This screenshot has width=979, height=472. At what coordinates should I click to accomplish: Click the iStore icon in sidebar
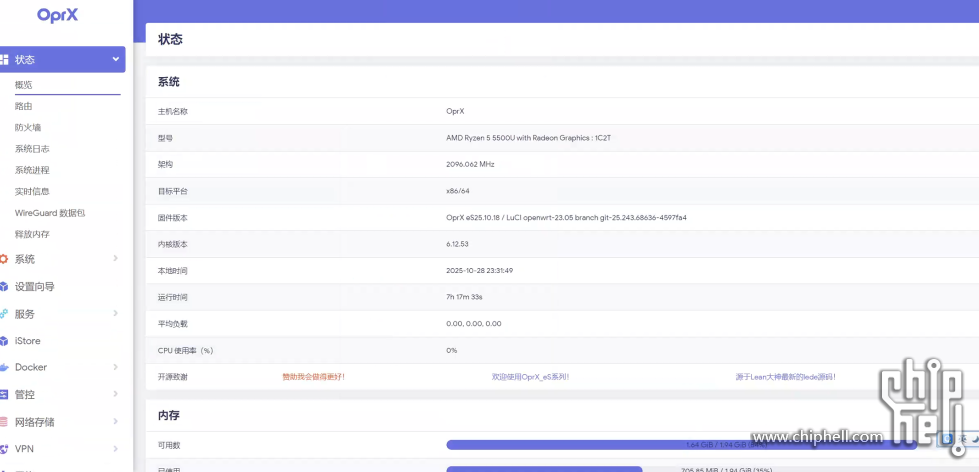(x=4, y=341)
